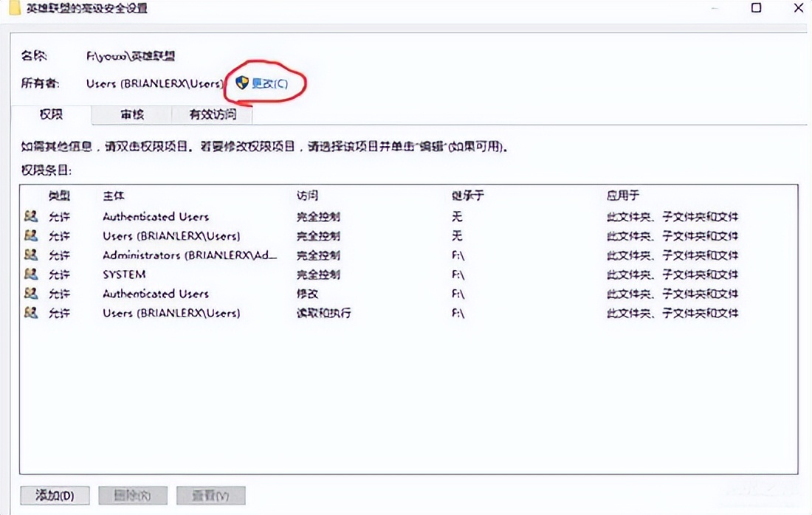The height and width of the screenshot is (515, 812).
Task: Click the user icon on first Authenticated Users entry
Action: coord(30,216)
